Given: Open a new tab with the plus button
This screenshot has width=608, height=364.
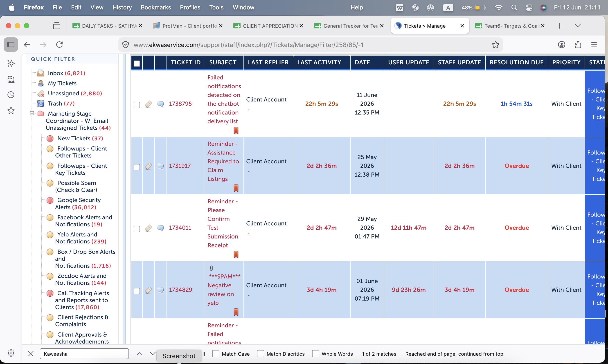Looking at the screenshot, I should click(559, 26).
